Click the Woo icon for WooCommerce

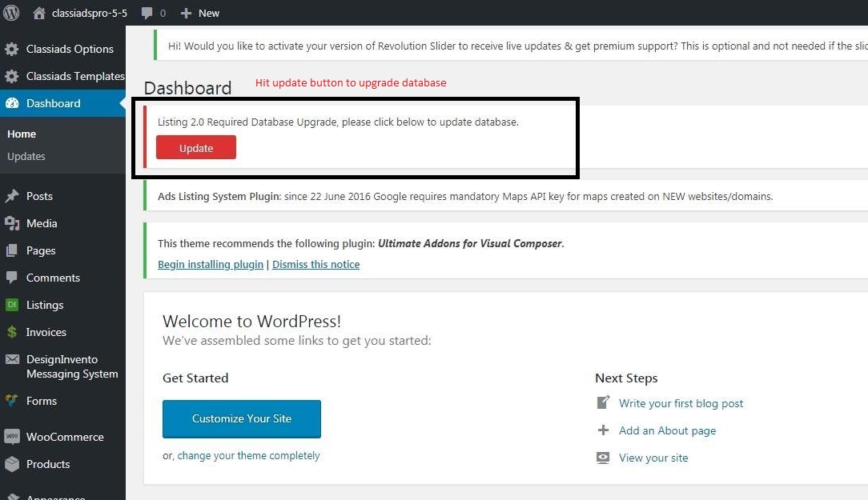point(12,437)
